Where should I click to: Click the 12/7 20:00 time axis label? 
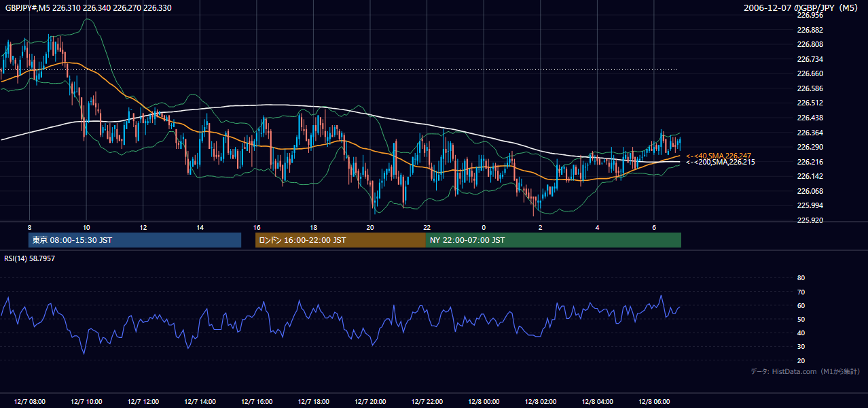pos(370,402)
